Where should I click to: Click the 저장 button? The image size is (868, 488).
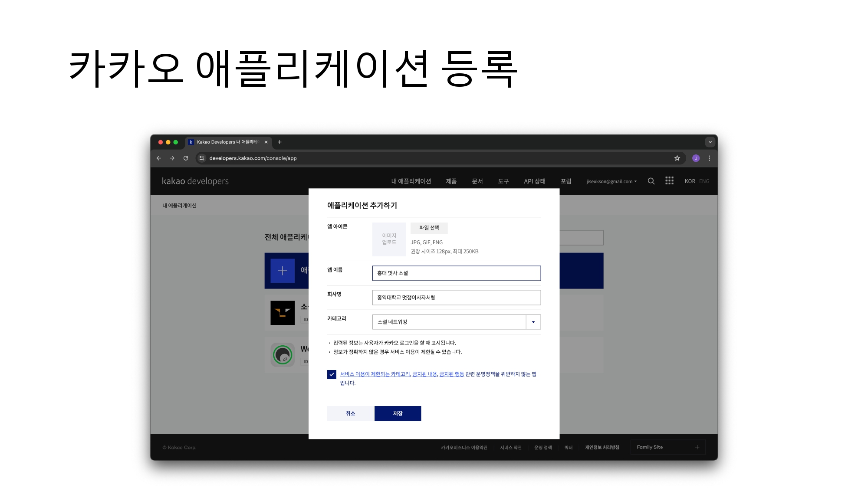pos(398,413)
